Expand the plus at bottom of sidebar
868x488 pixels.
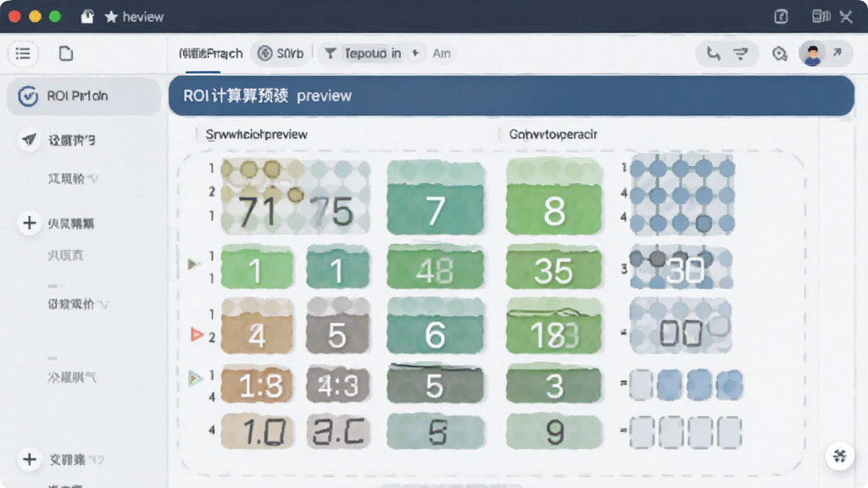[29, 458]
